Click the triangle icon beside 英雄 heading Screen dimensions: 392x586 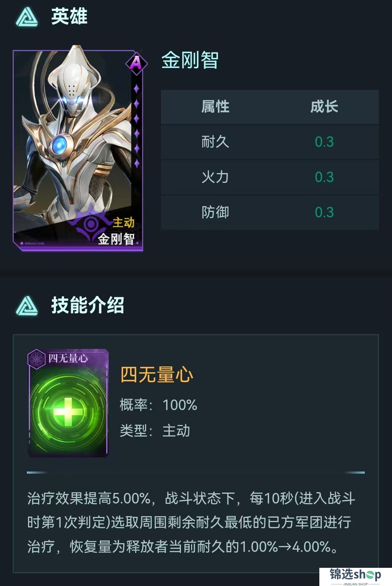click(27, 17)
